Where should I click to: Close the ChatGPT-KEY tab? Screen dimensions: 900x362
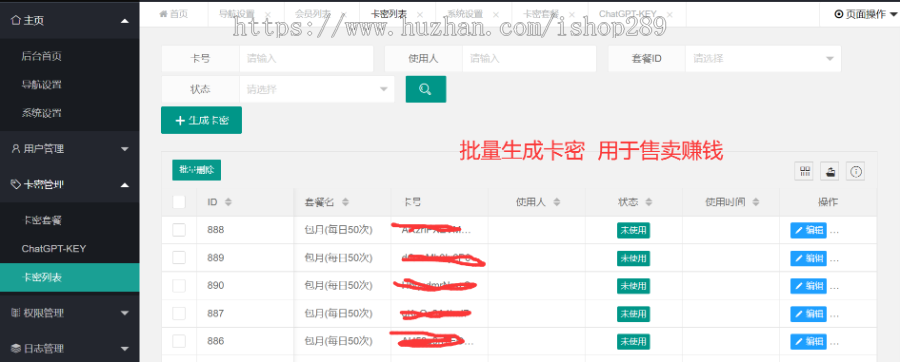(x=669, y=15)
